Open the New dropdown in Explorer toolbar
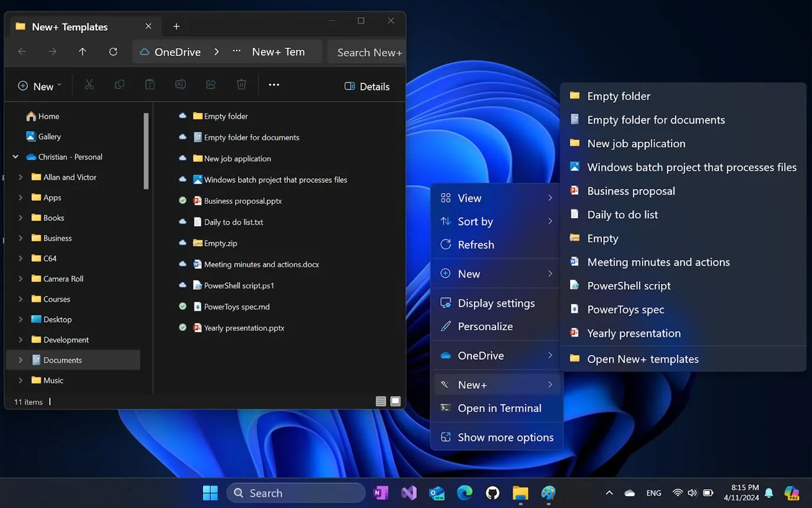 40,86
